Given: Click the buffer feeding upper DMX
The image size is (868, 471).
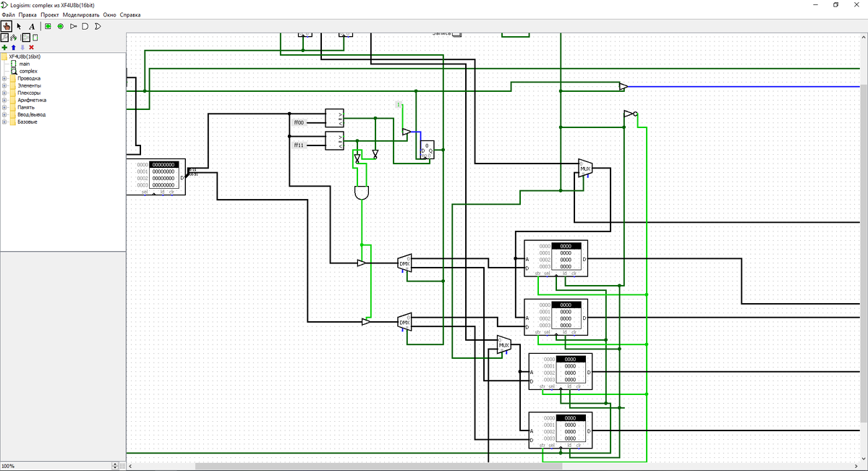Looking at the screenshot, I should click(362, 263).
